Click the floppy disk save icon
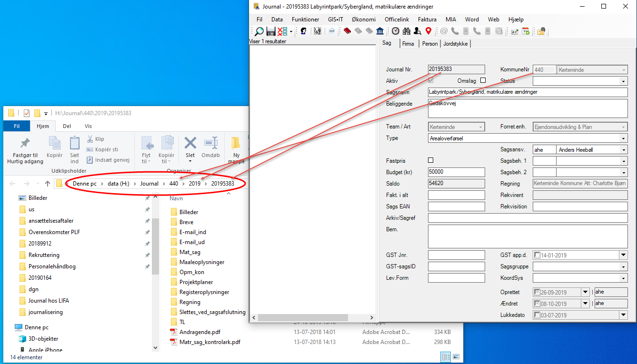This screenshot has height=364, width=637. click(270, 31)
